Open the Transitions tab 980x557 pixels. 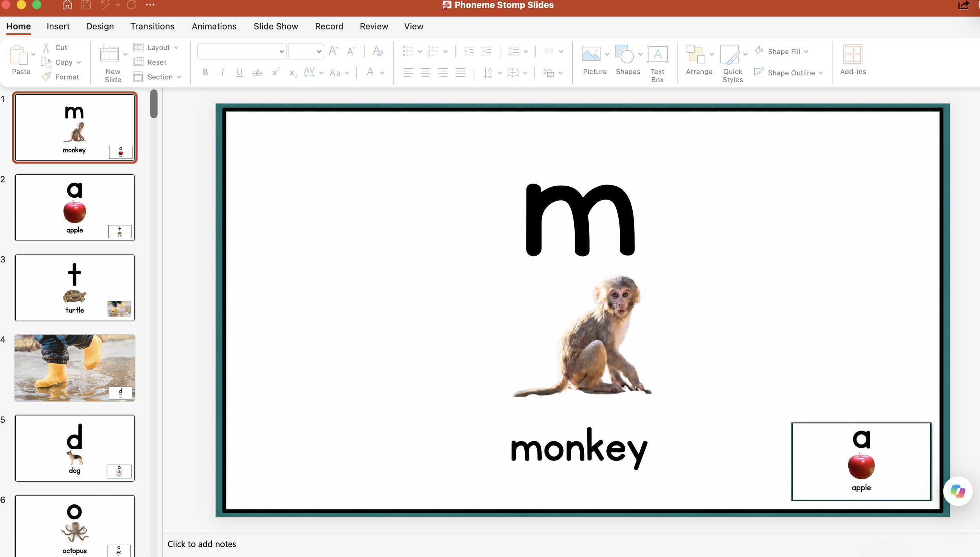click(x=152, y=26)
